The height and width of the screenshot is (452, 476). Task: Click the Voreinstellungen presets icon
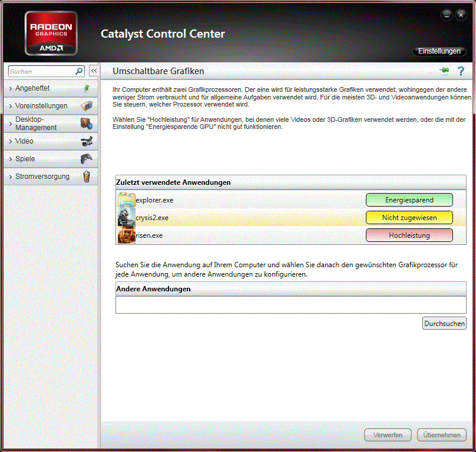(x=87, y=105)
